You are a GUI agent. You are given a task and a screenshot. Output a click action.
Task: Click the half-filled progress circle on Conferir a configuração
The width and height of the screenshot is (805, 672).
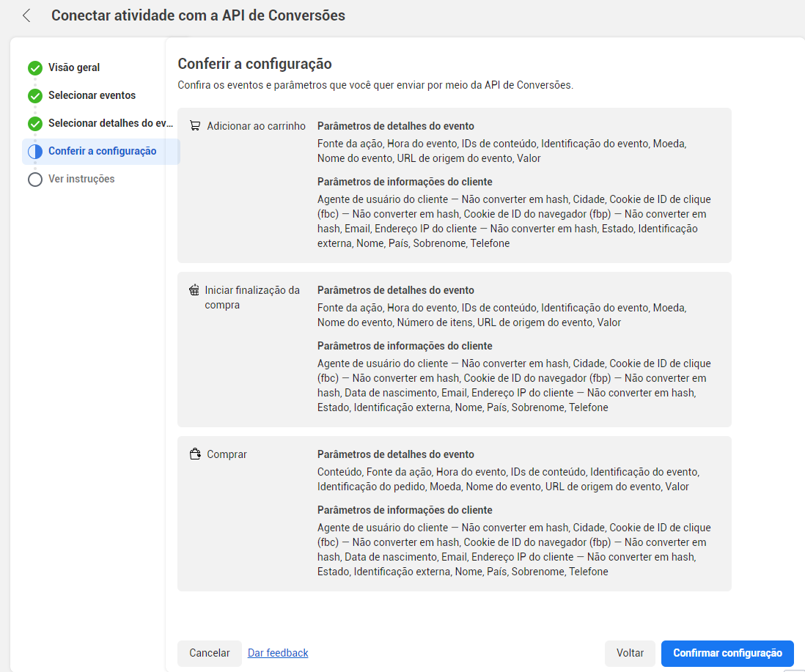point(34,151)
